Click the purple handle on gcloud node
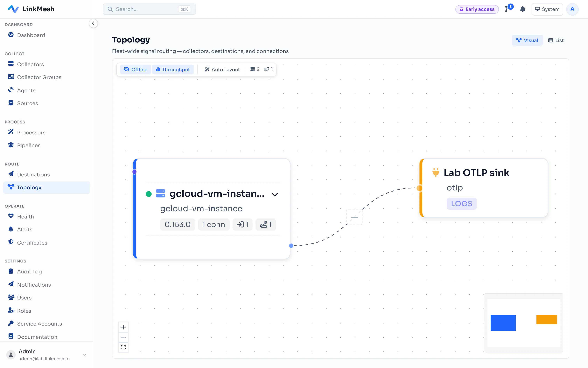 pyautogui.click(x=134, y=172)
